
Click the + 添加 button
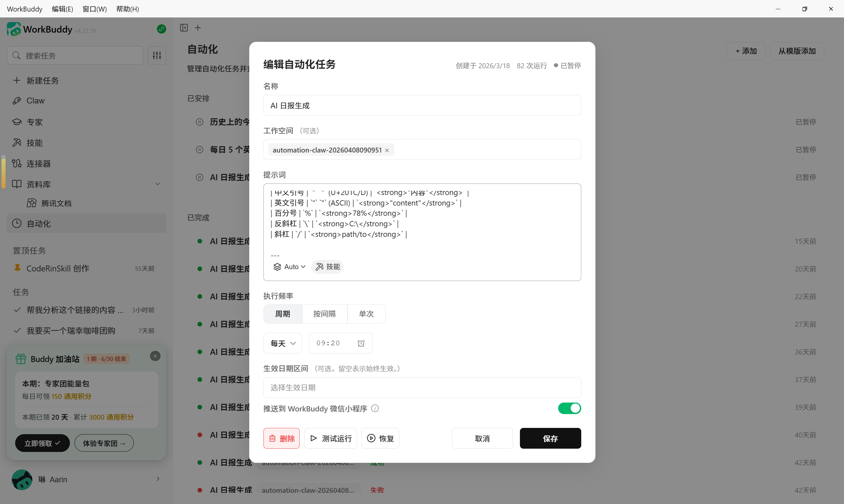[x=746, y=51]
